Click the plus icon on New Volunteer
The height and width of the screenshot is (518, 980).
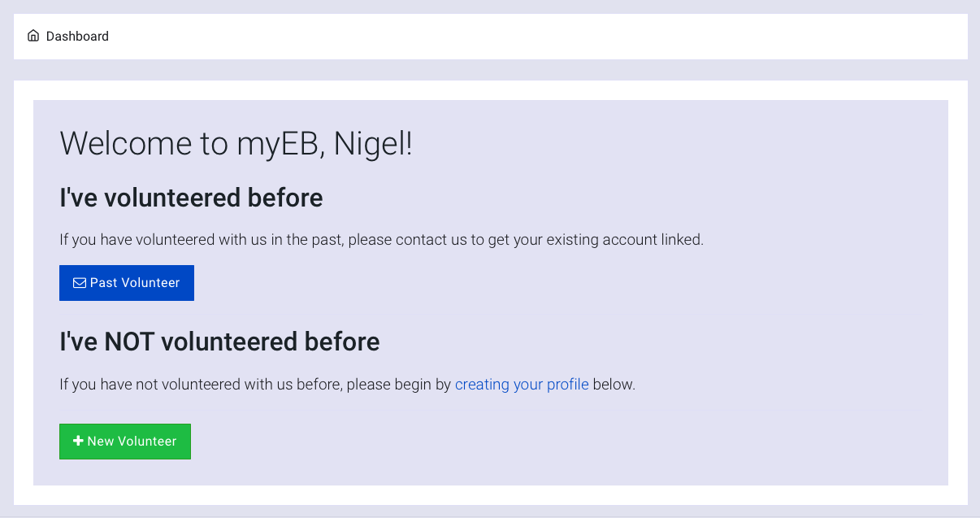(x=78, y=441)
